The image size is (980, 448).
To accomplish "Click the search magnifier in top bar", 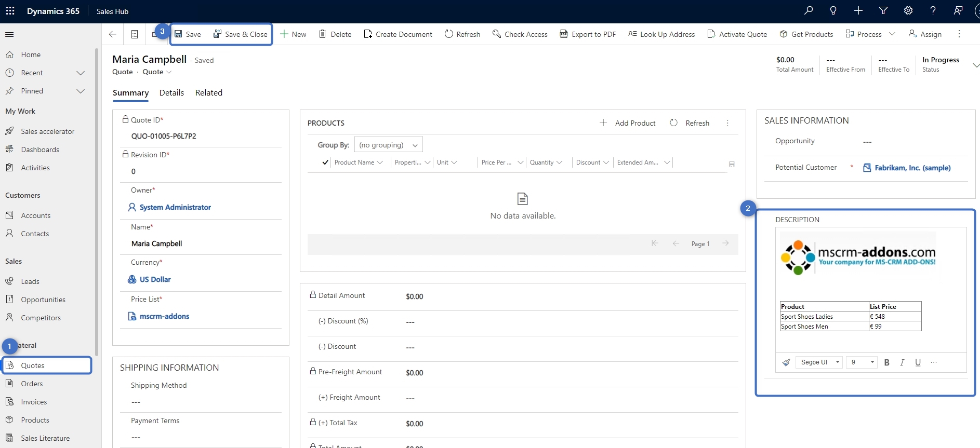I will tap(809, 11).
